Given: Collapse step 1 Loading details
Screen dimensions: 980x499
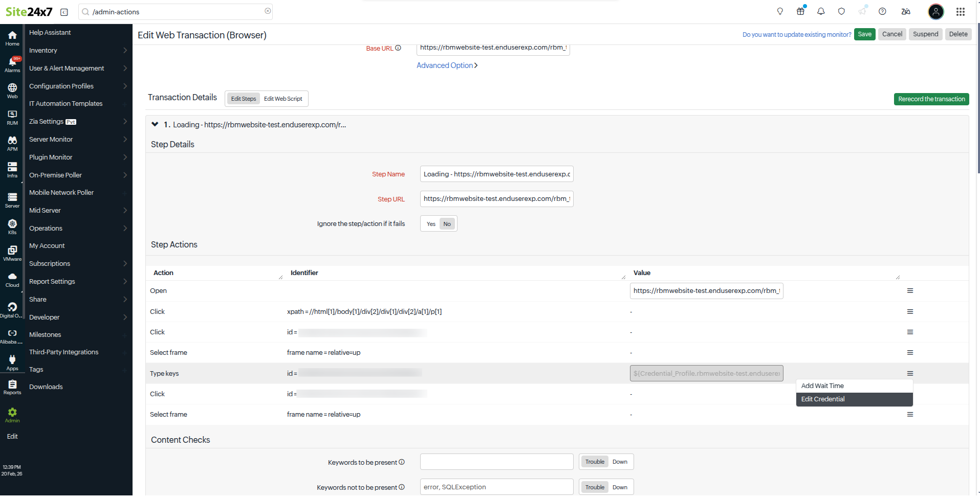Looking at the screenshot, I should (x=155, y=124).
